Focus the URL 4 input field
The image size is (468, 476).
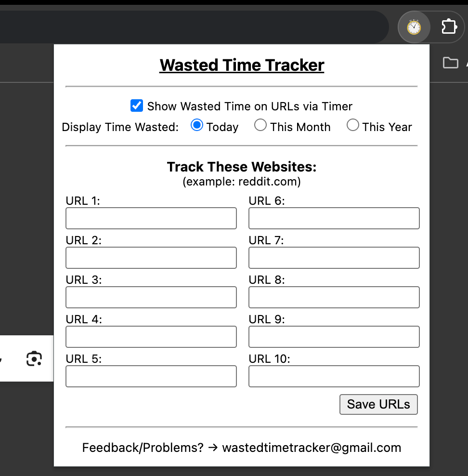pos(151,337)
